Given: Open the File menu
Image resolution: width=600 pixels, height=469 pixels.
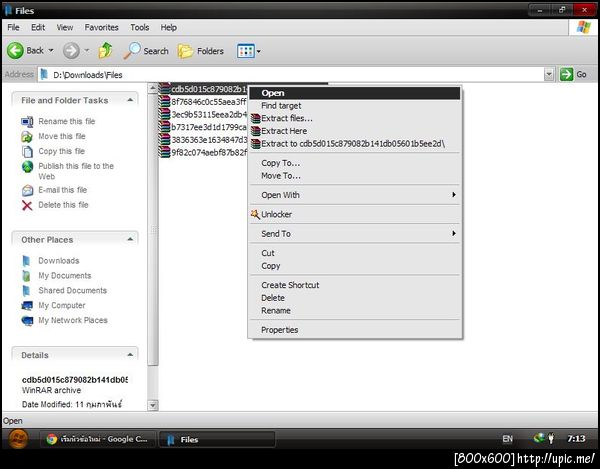Looking at the screenshot, I should pyautogui.click(x=13, y=28).
